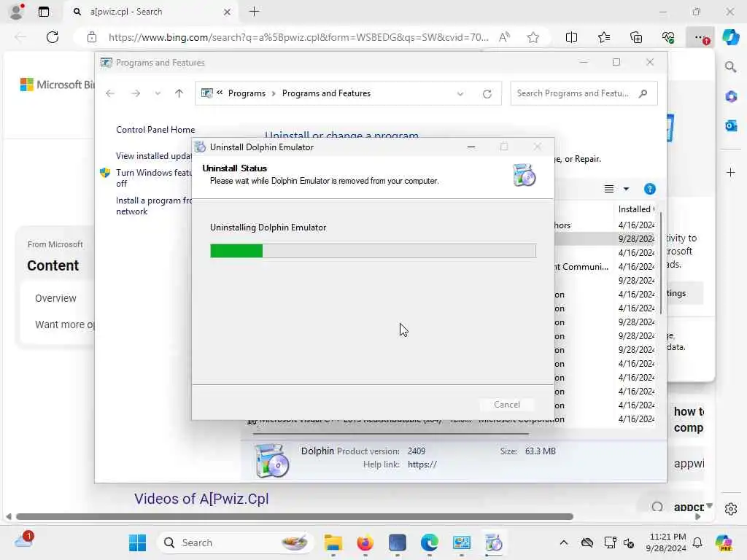Open weather widget on taskbar
The image size is (747, 560).
tap(24, 540)
